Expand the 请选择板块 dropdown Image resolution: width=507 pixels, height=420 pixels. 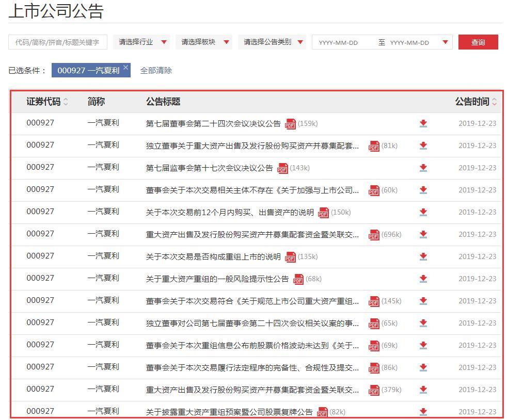(204, 42)
